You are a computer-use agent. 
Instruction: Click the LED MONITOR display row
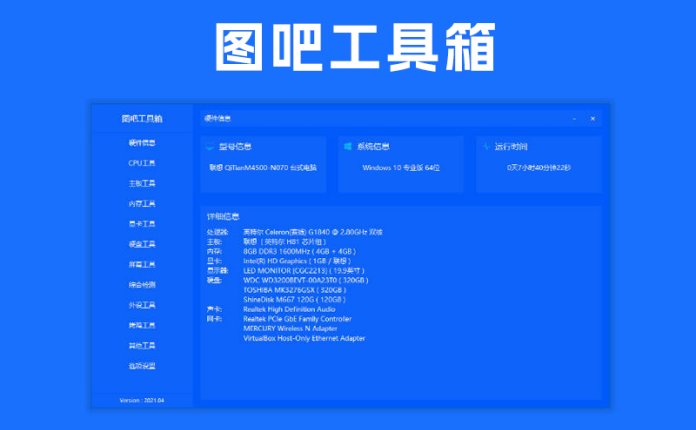[x=286, y=271]
